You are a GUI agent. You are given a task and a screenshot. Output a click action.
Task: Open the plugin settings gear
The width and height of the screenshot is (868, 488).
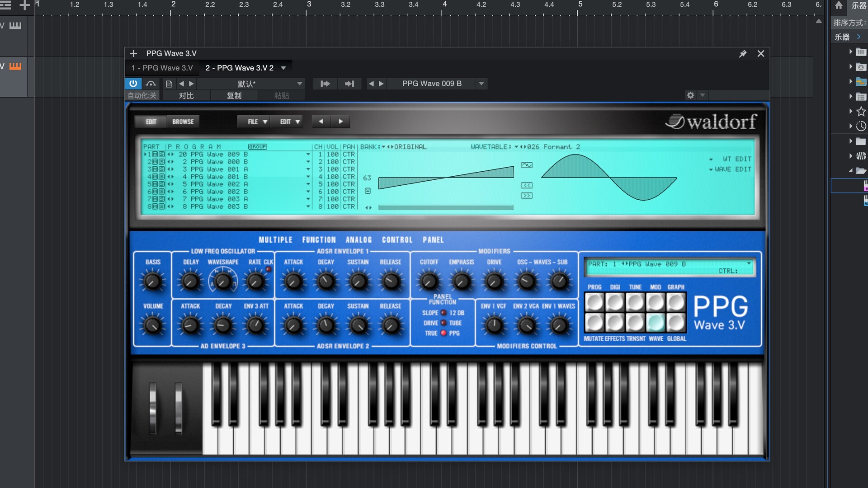coord(690,95)
